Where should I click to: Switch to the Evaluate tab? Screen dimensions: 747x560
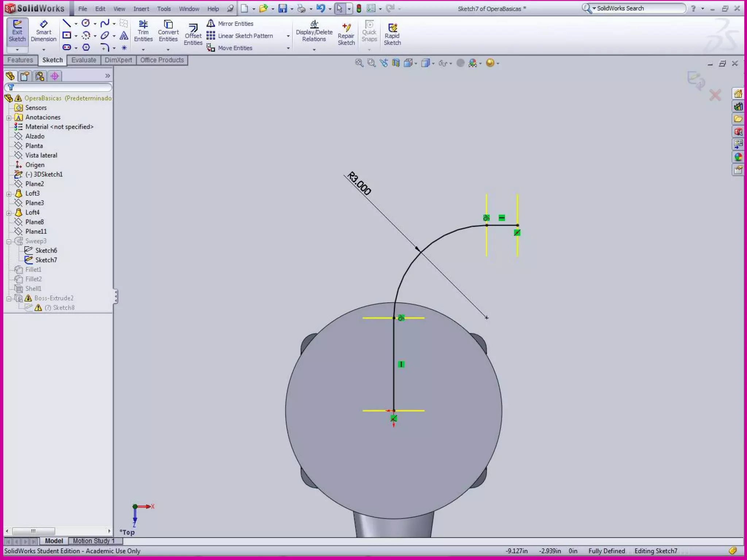(84, 60)
